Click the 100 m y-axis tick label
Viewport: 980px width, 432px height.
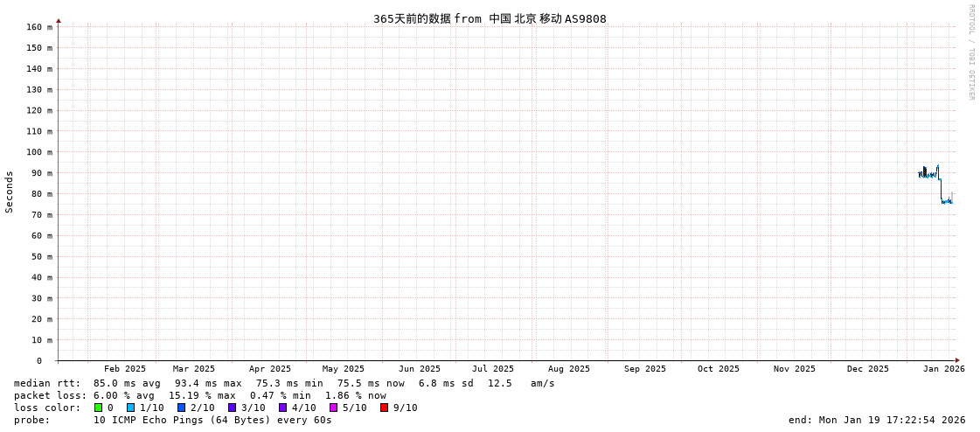(39, 152)
